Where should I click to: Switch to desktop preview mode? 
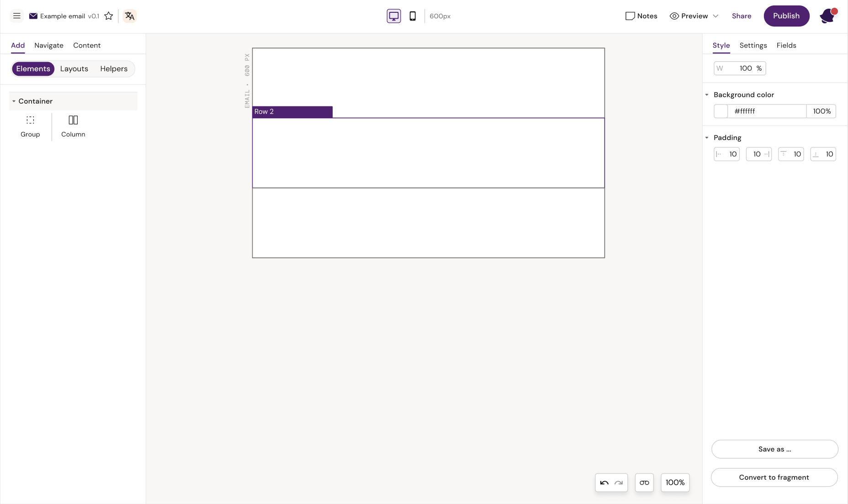coord(393,16)
